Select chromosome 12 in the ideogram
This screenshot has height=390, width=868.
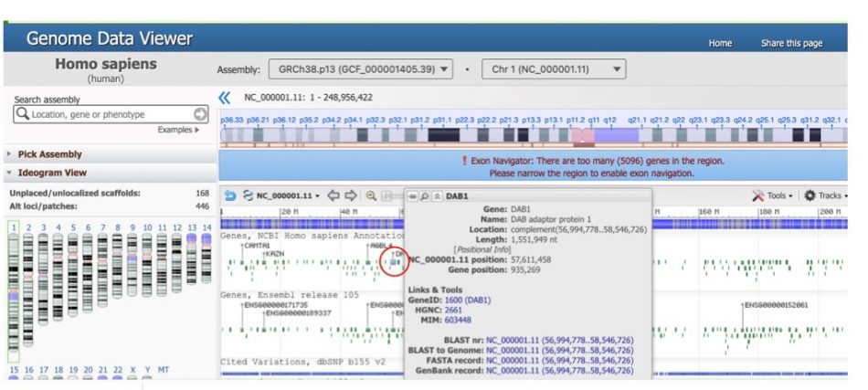[x=176, y=261]
